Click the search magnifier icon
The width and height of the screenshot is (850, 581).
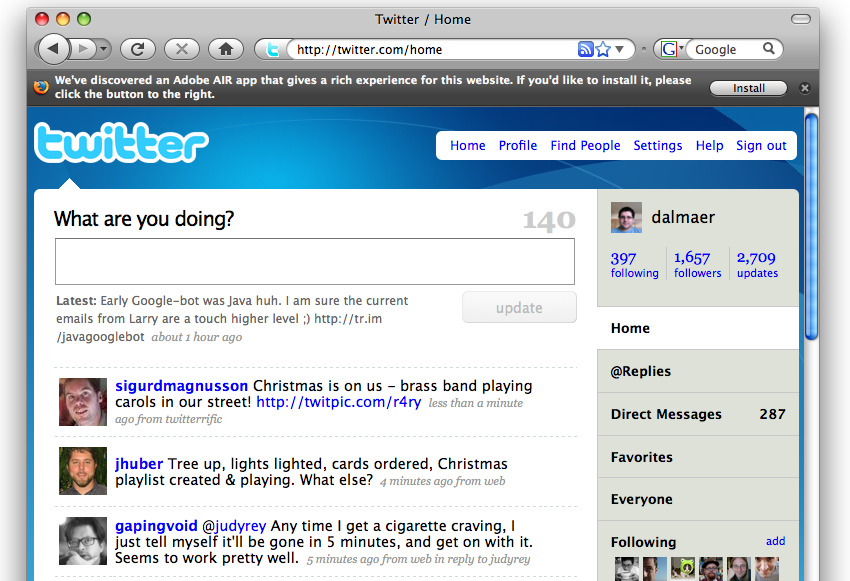769,49
